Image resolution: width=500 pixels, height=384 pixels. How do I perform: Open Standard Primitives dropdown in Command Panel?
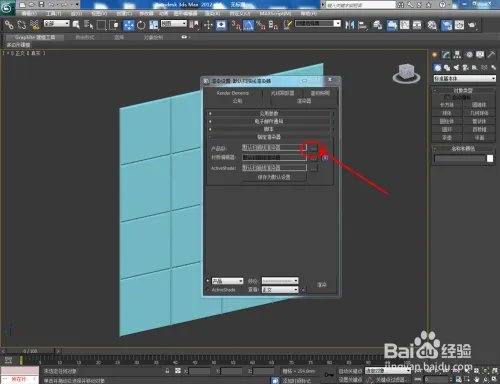(464, 79)
